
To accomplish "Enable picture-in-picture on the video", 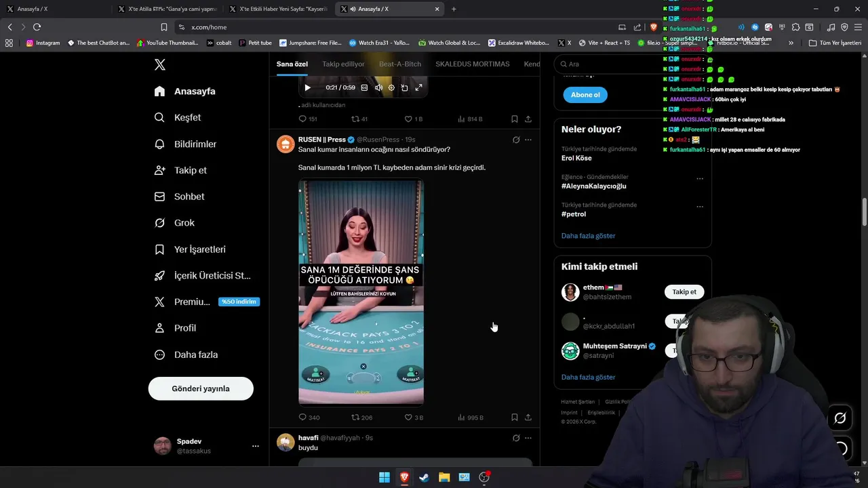I will [404, 87].
